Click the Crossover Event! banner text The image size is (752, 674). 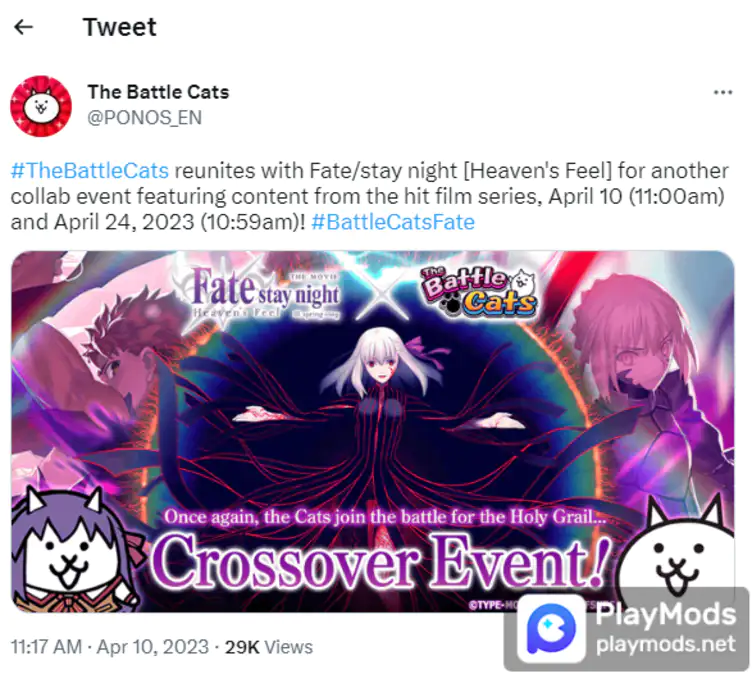click(x=381, y=562)
